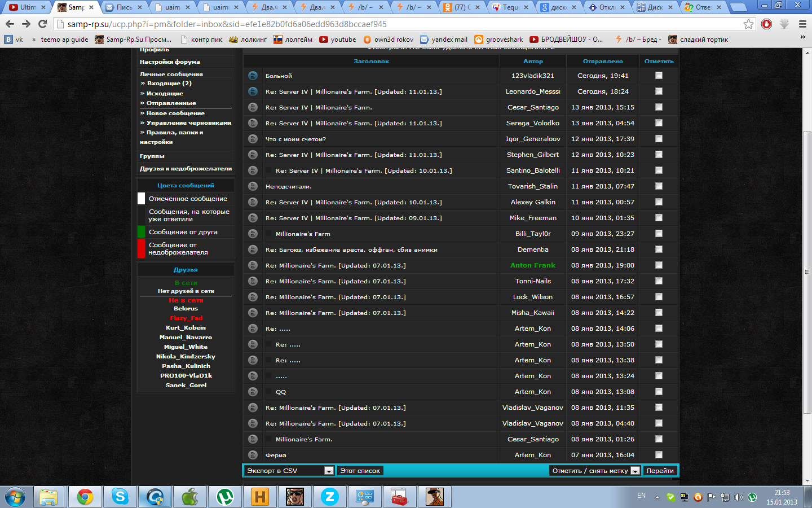Show more bookmarks with the chevron
This screenshot has height=508, width=812.
pos(802,37)
